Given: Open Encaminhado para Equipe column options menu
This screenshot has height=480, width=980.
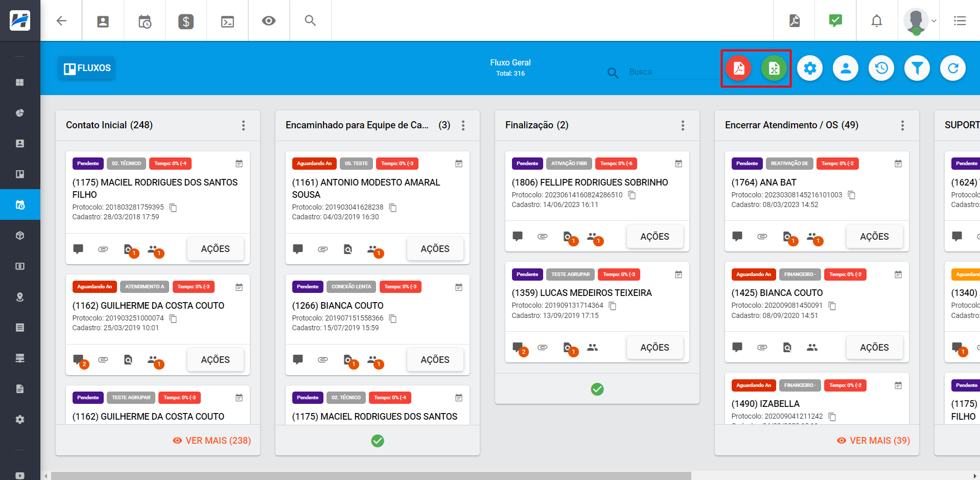Looking at the screenshot, I should tap(463, 125).
